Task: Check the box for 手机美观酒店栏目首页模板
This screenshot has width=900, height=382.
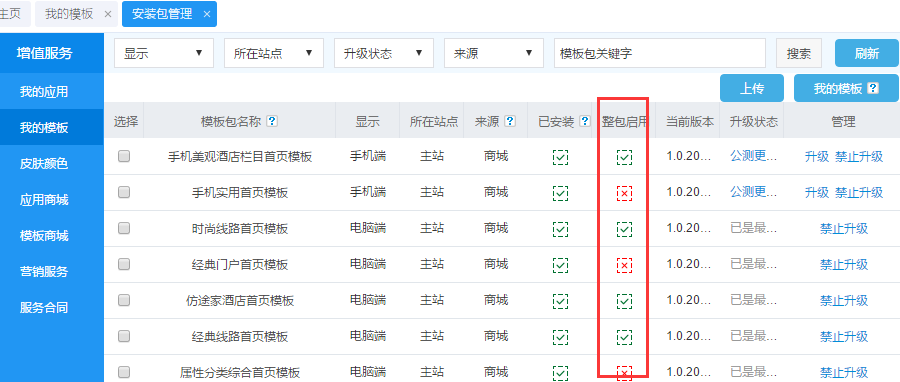Action: click(x=124, y=156)
